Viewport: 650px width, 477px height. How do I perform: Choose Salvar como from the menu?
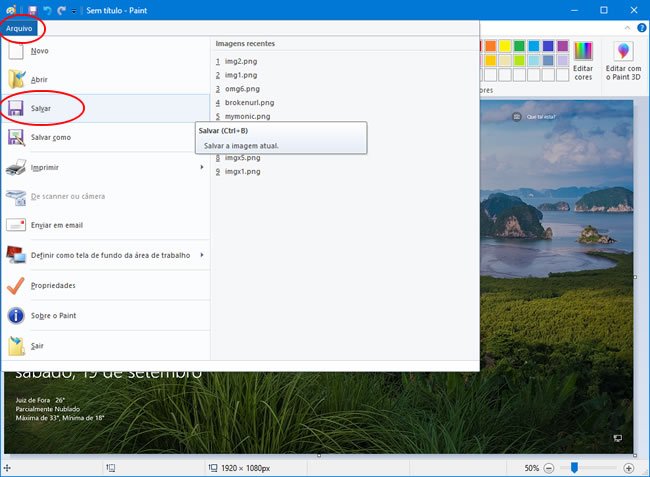point(51,138)
